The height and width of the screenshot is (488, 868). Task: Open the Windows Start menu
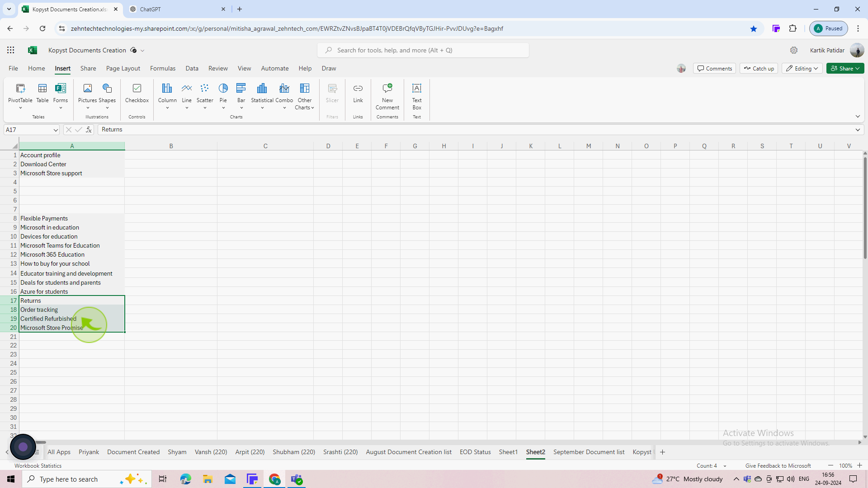[11, 479]
